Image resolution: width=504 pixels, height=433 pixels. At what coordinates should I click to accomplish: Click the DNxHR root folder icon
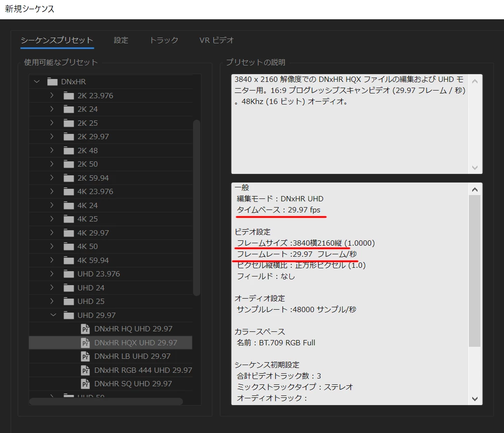(x=52, y=82)
